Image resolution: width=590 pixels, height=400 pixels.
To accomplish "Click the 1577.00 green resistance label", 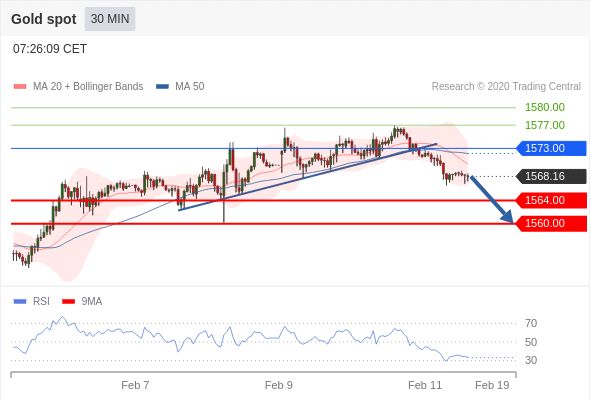I will (545, 125).
